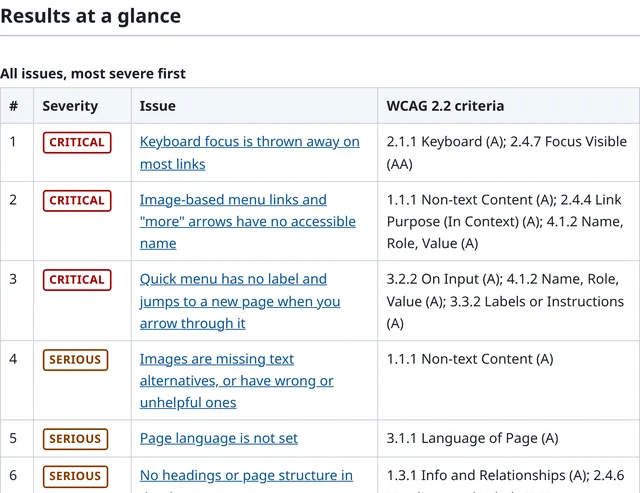The width and height of the screenshot is (640, 493).
Task: Click the SERIOUS badge in row 4
Action: 75,360
